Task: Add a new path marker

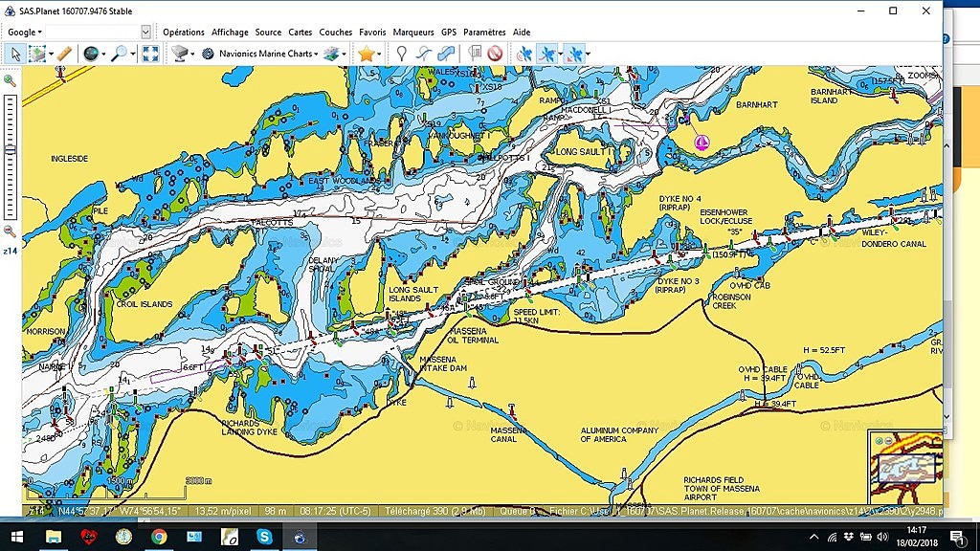Action: [424, 54]
